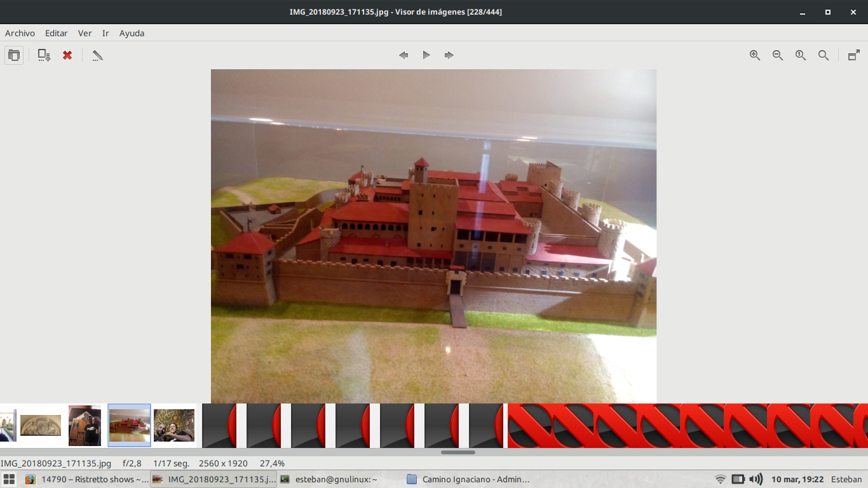Delete the image using red X icon
The image size is (868, 488).
point(67,55)
